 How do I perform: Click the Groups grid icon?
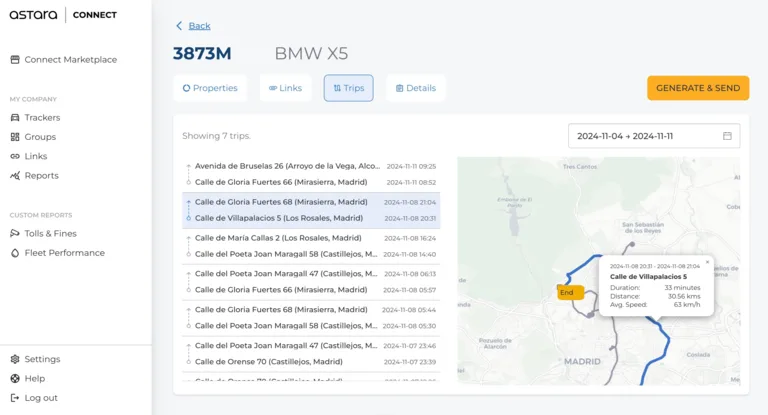[x=15, y=137]
